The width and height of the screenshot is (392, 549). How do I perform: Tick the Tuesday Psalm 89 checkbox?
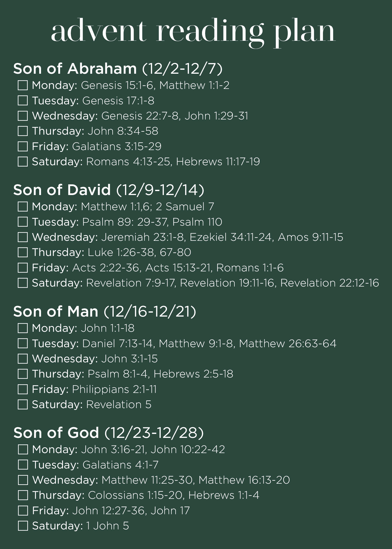click(x=23, y=222)
